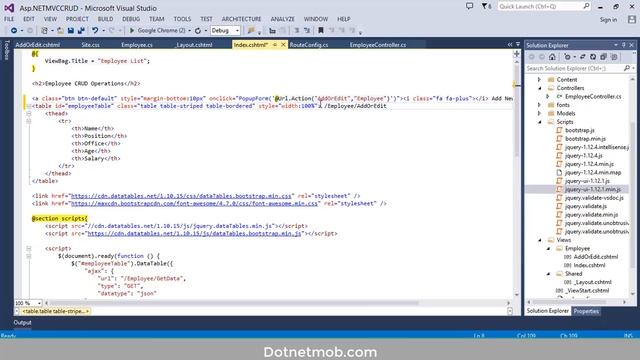The height and width of the screenshot is (360, 640).
Task: Click the Solution Explorer Refresh icon
Action: 593,57
